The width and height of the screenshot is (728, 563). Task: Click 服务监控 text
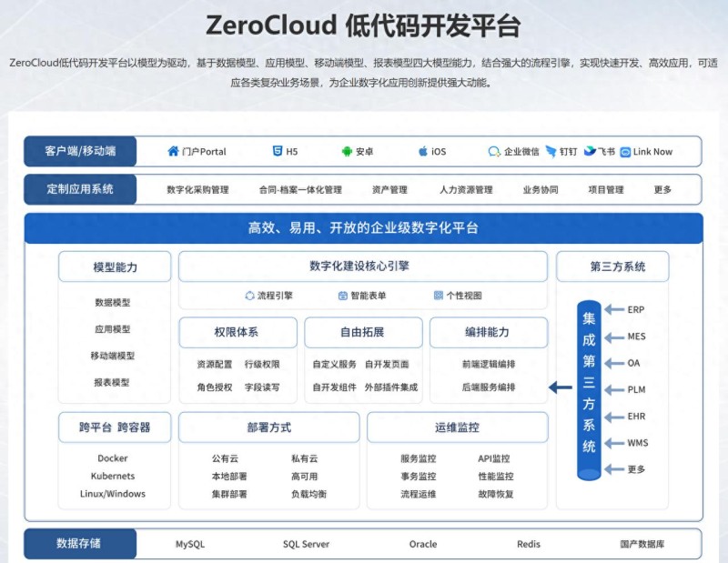point(419,458)
